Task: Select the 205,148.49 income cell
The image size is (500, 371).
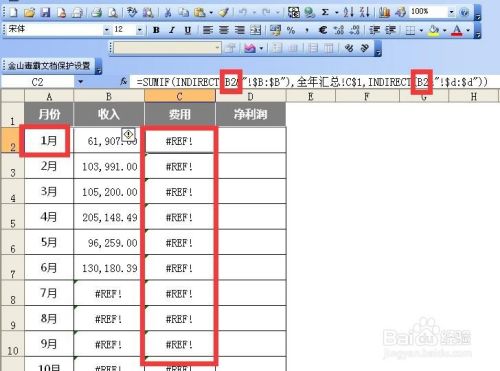Action: point(109,217)
